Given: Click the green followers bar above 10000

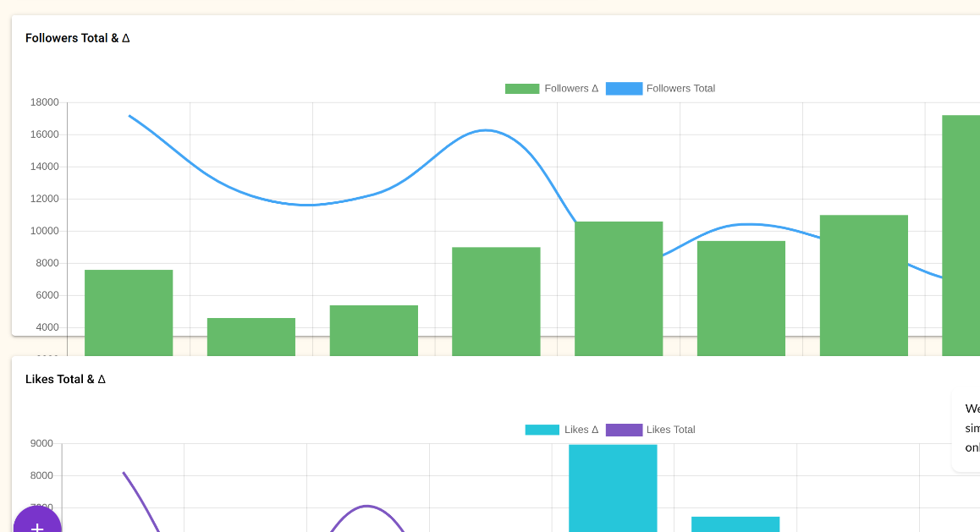Looking at the screenshot, I should (619, 288).
